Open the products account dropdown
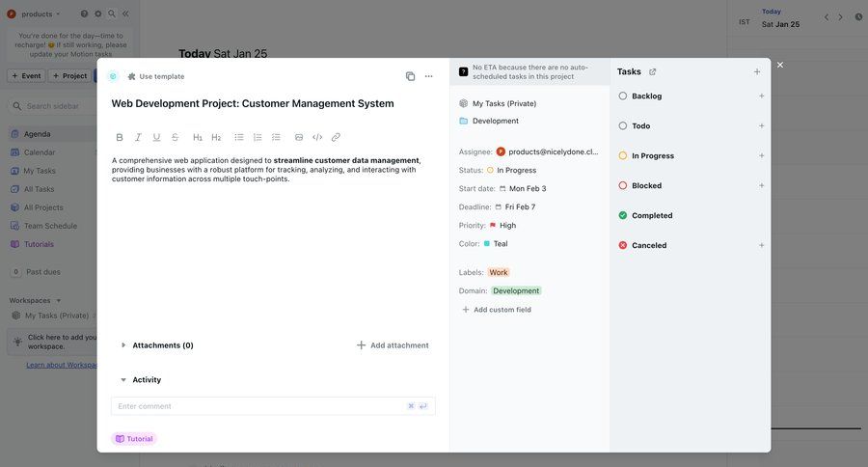868x467 pixels. coord(33,14)
